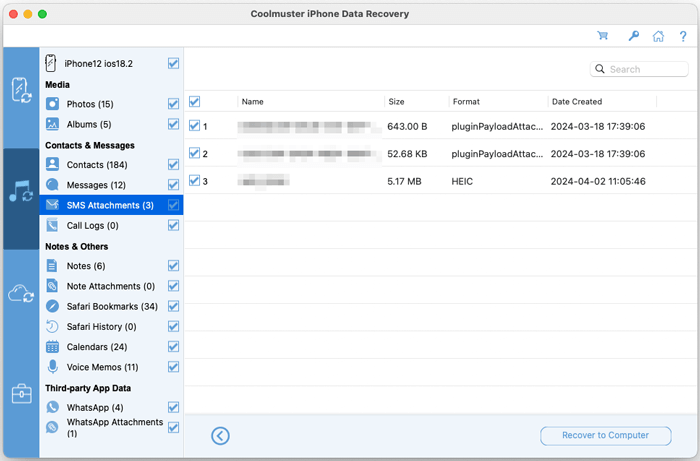Viewport: 700px width, 461px height.
Task: Open the WhatsApp Attachments (1) category
Action: [111, 428]
